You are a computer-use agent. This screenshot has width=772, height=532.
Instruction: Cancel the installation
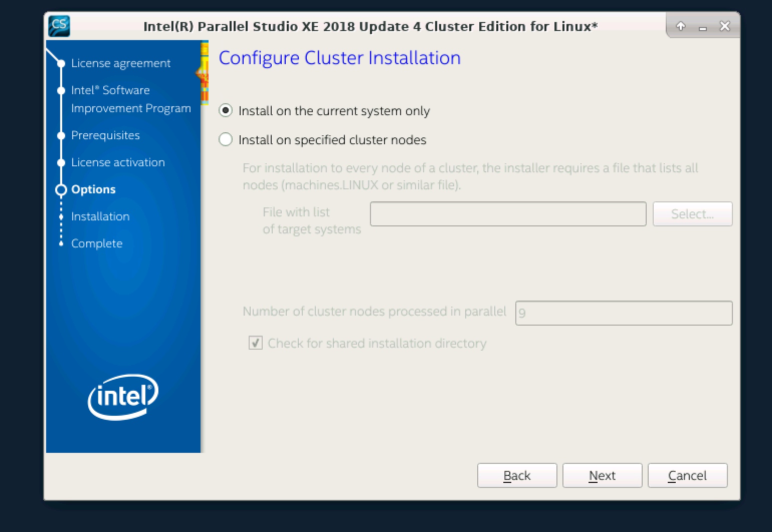coord(687,475)
